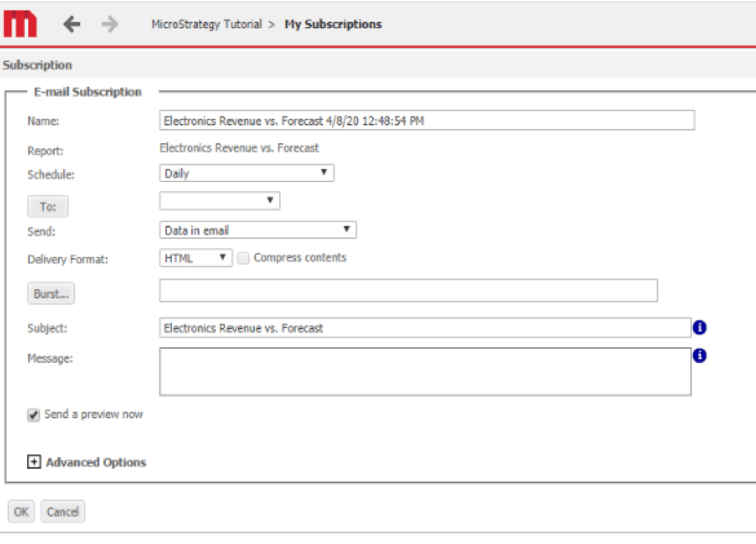Click the MicroStrategy logo icon
The height and width of the screenshot is (544, 756).
(20, 24)
